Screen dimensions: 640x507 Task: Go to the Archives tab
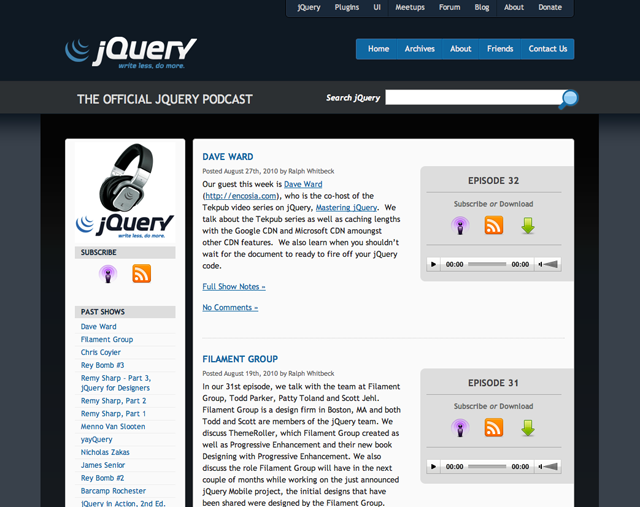(420, 49)
